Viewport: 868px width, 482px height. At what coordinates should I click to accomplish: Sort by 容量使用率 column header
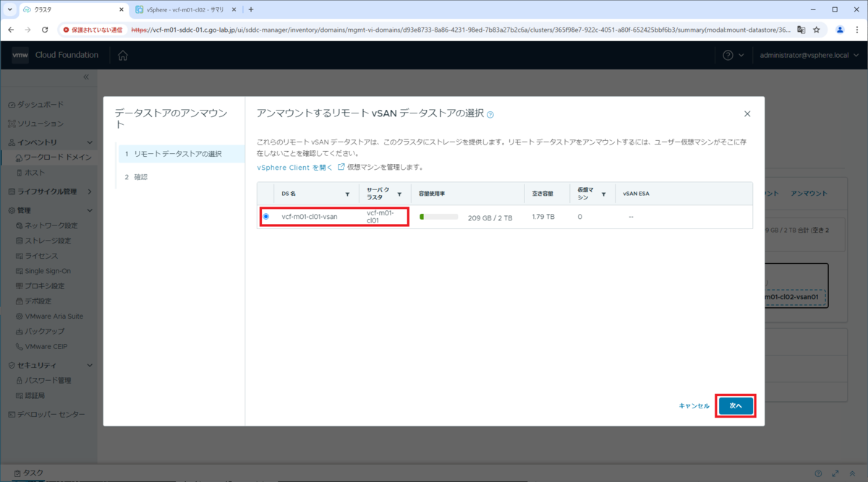(432, 194)
